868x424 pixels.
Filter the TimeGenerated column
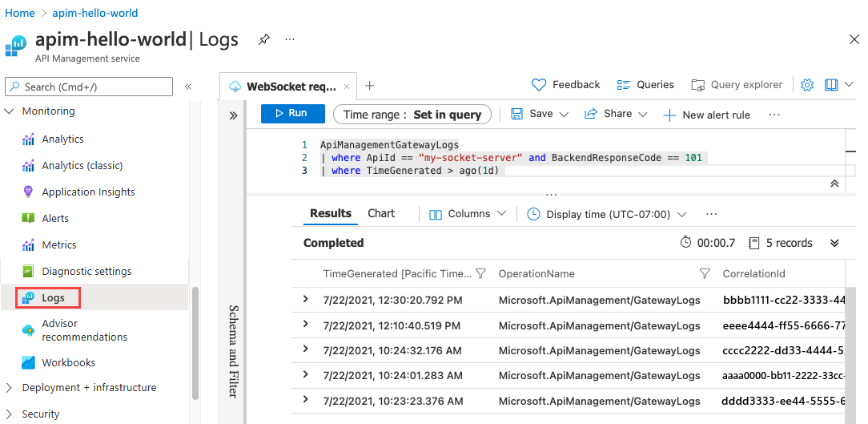481,273
